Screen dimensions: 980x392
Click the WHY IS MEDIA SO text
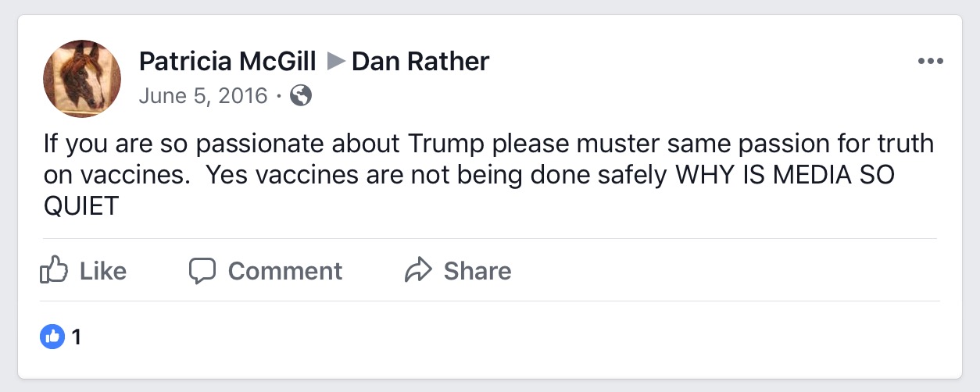click(x=783, y=176)
